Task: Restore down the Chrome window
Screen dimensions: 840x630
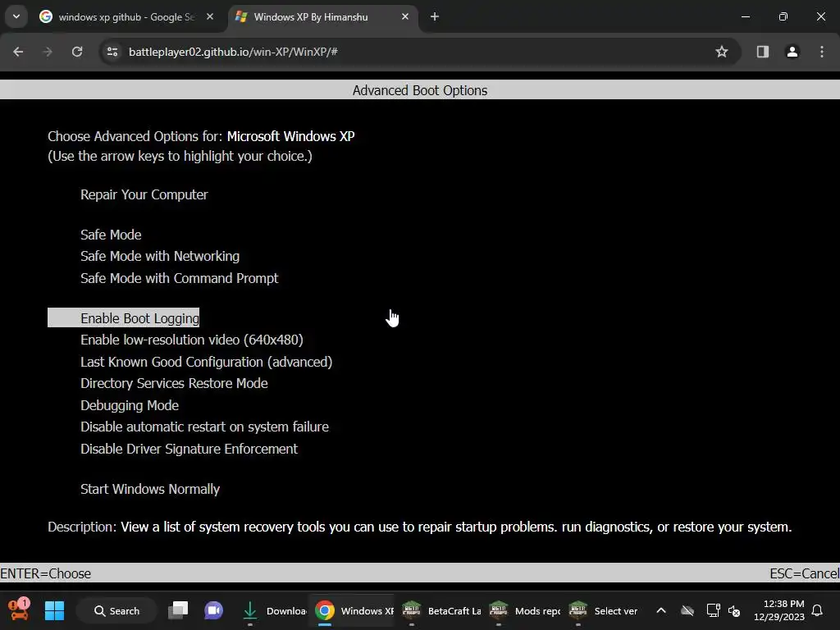Action: click(783, 16)
